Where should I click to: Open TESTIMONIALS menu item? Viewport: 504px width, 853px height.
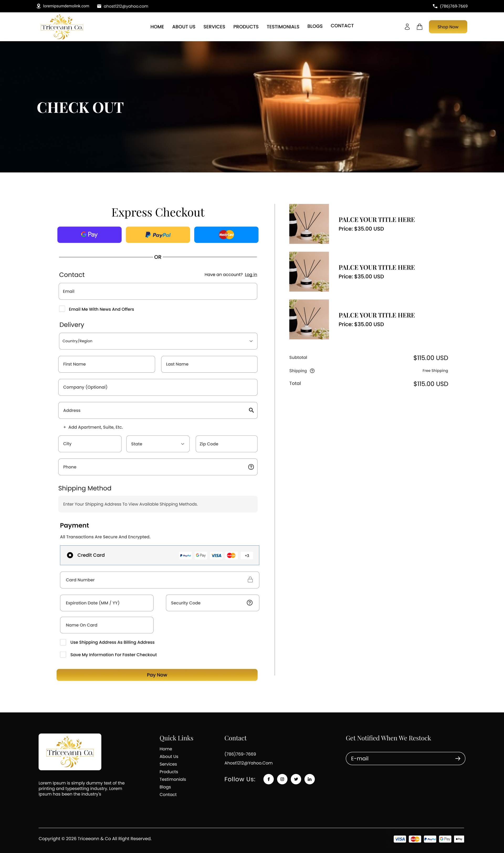point(282,27)
